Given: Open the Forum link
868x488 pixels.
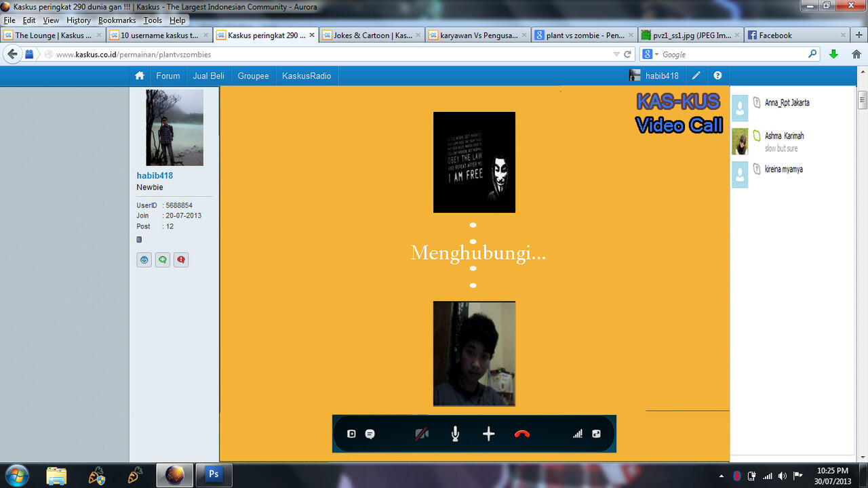Looking at the screenshot, I should 168,76.
